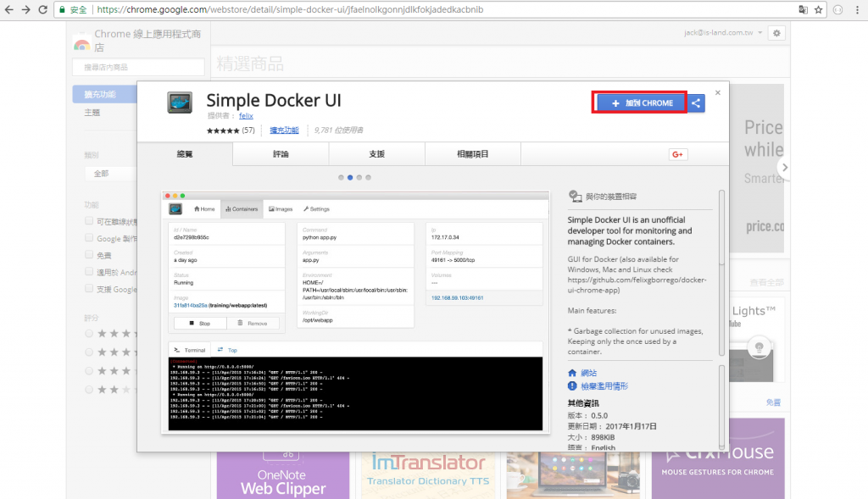Image resolution: width=868 pixels, height=499 pixels.
Task: Add Simple Docker UI to Chrome
Action: tap(640, 103)
